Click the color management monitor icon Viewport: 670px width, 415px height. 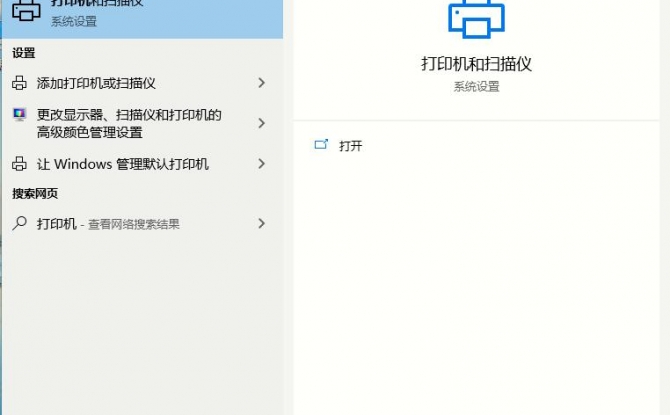point(19,115)
